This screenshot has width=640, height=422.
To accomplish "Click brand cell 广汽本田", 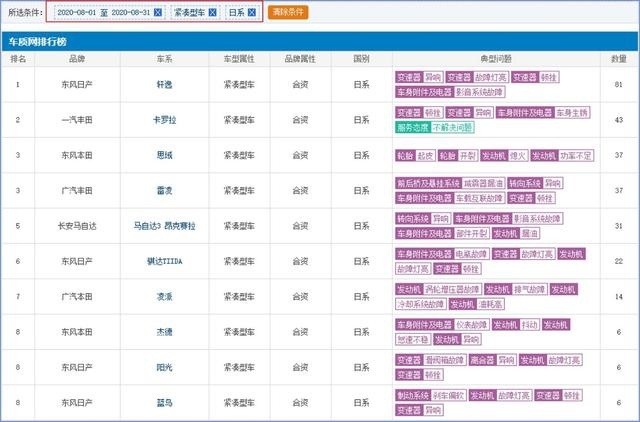I will (x=77, y=297).
